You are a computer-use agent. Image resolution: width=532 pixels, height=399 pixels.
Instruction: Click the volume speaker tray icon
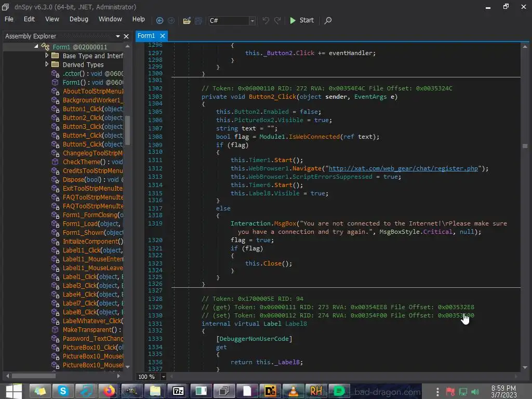(x=475, y=392)
